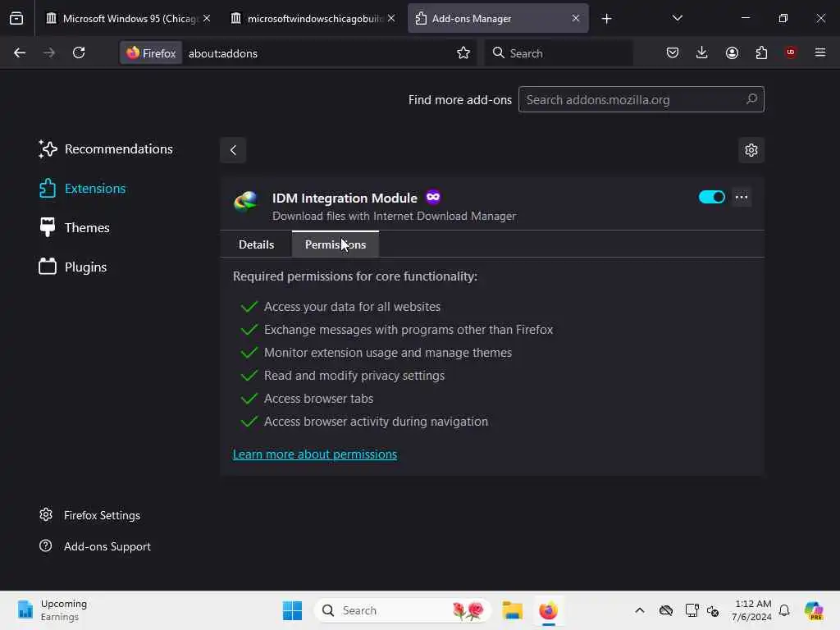The width and height of the screenshot is (840, 630).
Task: Expand the list all tabs dropdown
Action: point(677,18)
